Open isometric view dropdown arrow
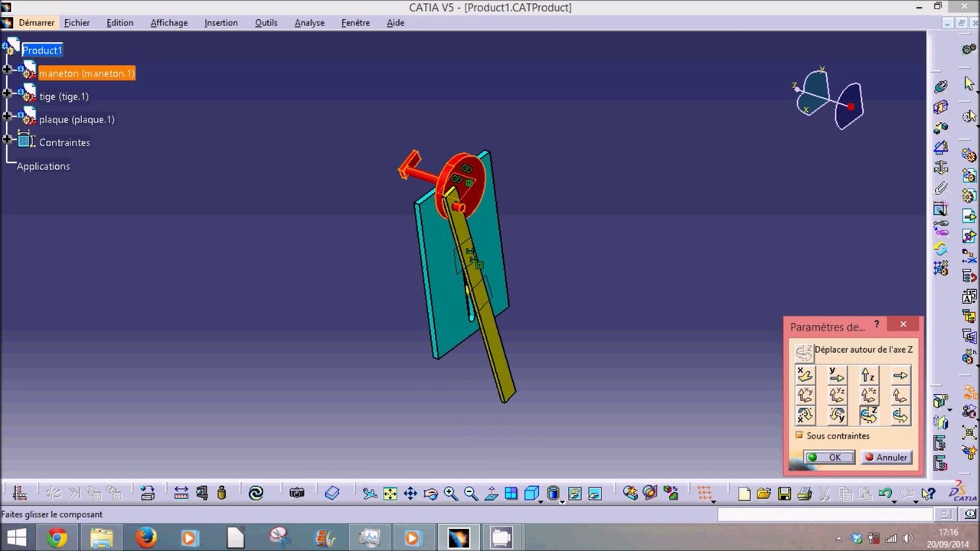This screenshot has width=980, height=551. (x=541, y=501)
